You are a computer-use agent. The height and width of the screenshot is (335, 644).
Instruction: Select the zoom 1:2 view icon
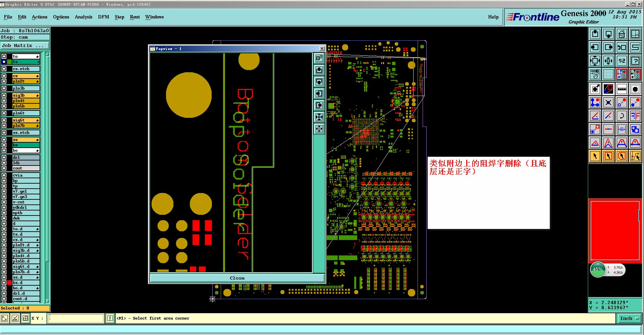click(622, 61)
